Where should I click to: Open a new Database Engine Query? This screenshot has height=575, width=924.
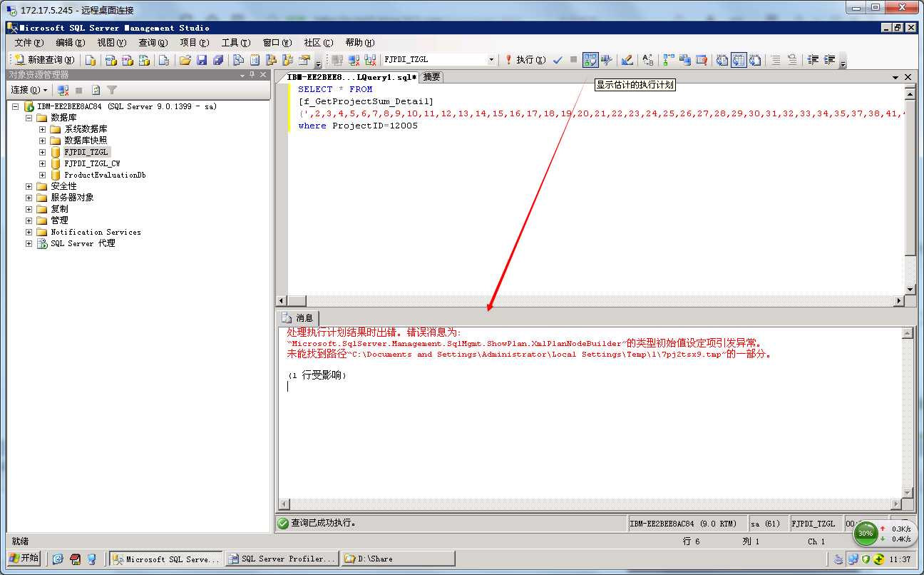(x=91, y=60)
